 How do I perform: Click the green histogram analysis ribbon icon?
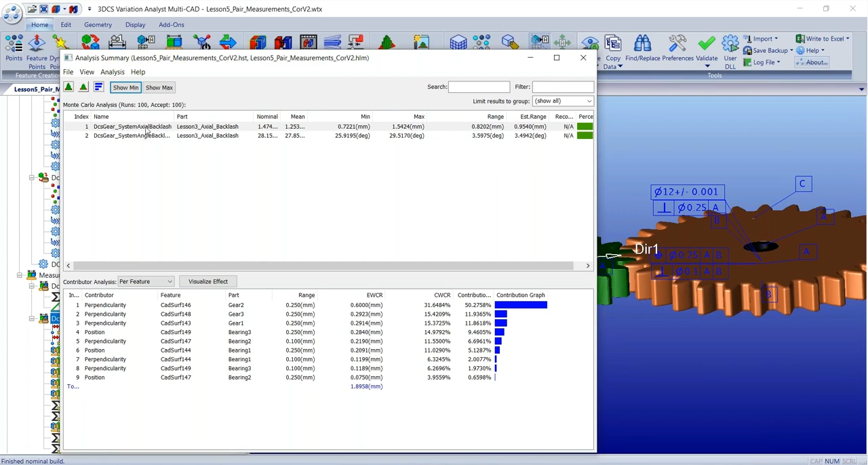pos(387,43)
